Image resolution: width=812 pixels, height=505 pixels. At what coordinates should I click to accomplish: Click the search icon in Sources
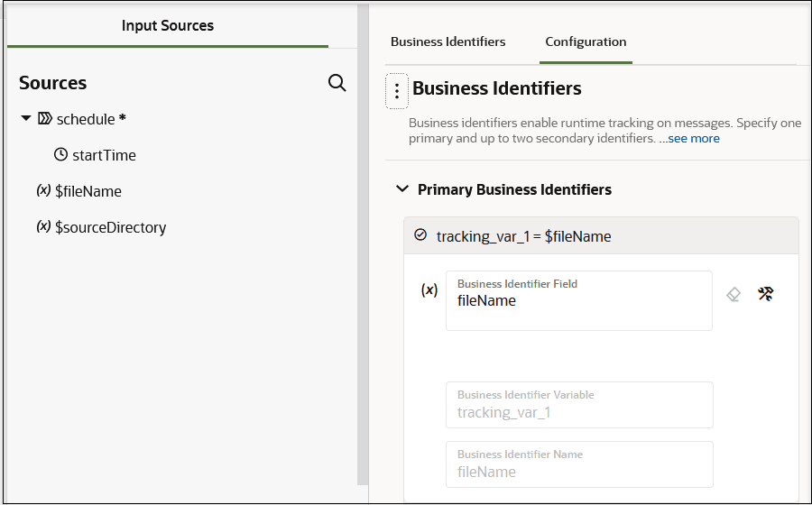(x=337, y=83)
